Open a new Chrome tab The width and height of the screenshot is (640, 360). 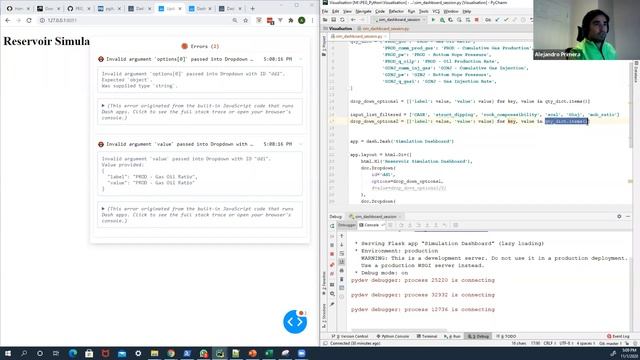252,8
